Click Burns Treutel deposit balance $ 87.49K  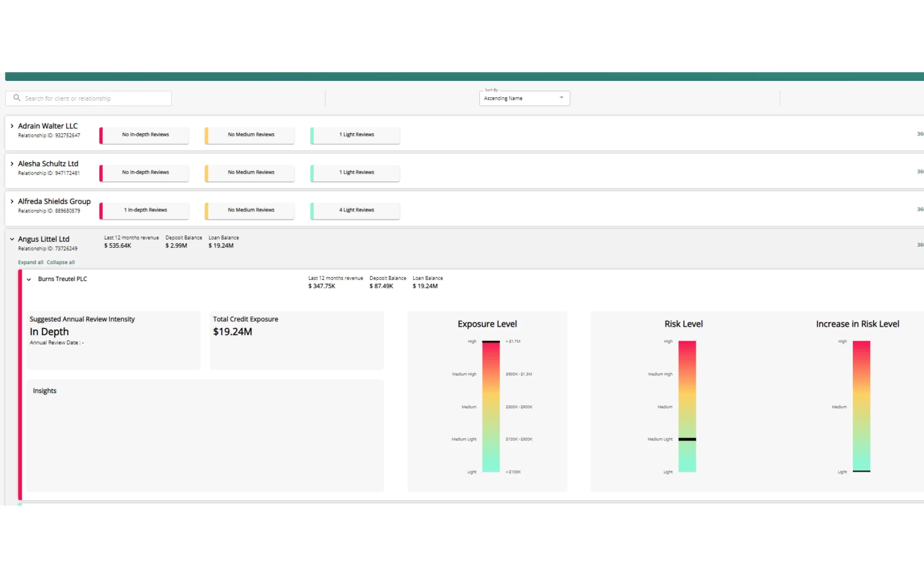(381, 286)
